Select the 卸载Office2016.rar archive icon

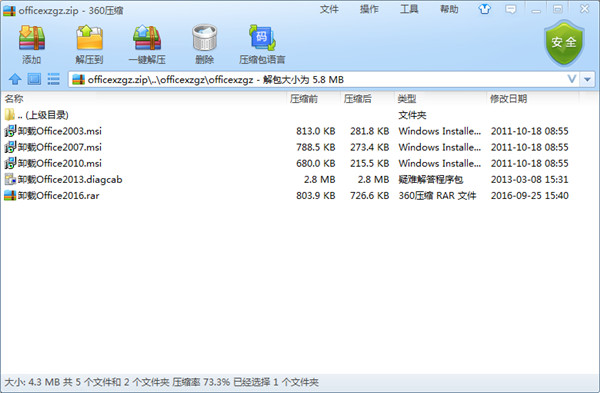(x=10, y=196)
